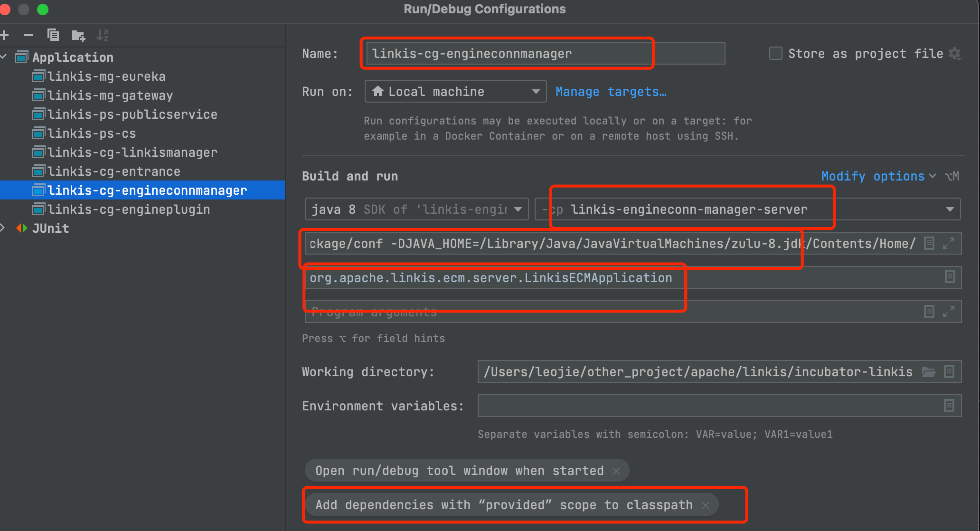Browse for the working directory folder
Screen dimensions: 980x531
pos(929,371)
